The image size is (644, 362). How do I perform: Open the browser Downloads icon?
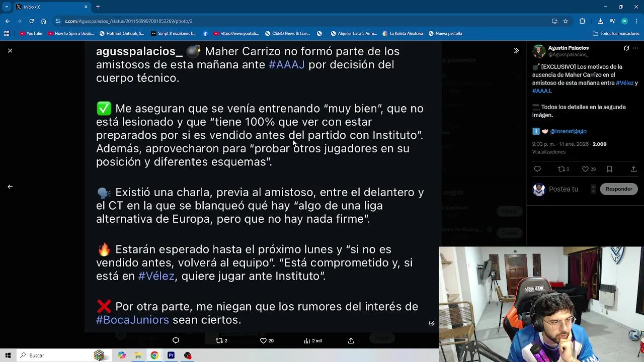pyautogui.click(x=600, y=21)
